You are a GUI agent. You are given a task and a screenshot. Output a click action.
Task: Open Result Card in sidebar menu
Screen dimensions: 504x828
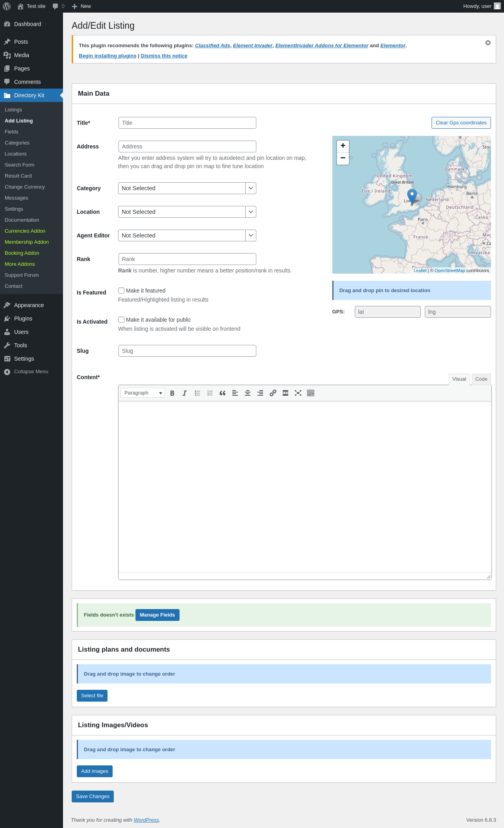tap(18, 176)
